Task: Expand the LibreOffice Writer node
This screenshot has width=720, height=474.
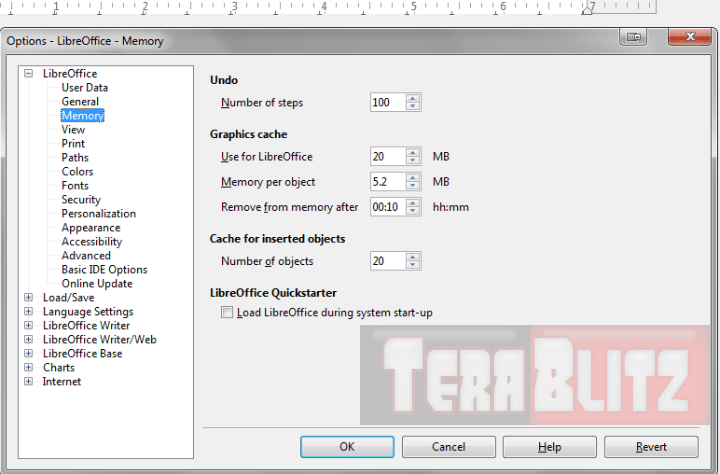Action: (28, 326)
